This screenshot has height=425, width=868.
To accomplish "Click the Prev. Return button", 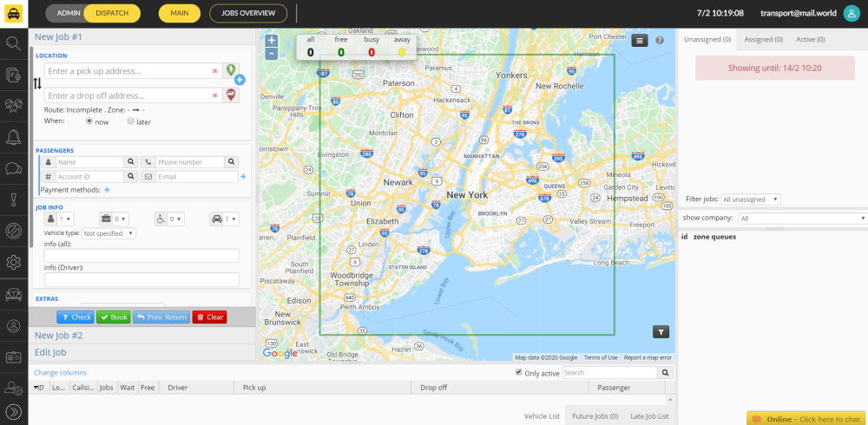I will tap(161, 317).
